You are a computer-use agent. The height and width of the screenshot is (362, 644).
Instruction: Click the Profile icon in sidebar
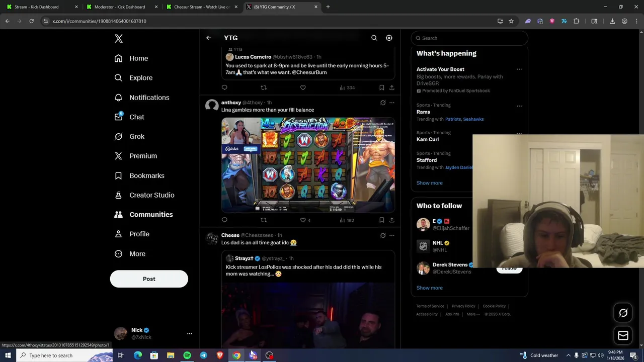tap(118, 234)
